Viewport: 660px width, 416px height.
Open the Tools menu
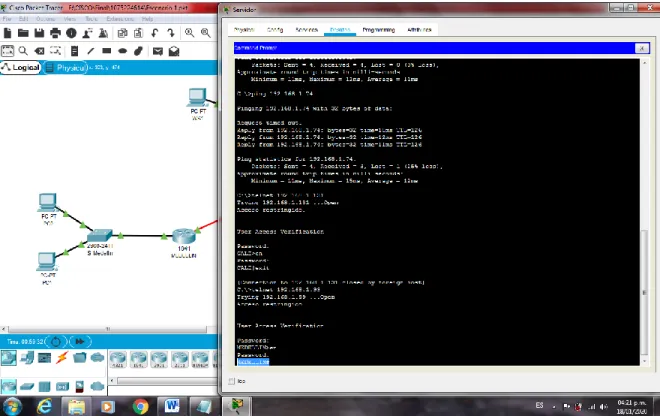[x=91, y=19]
